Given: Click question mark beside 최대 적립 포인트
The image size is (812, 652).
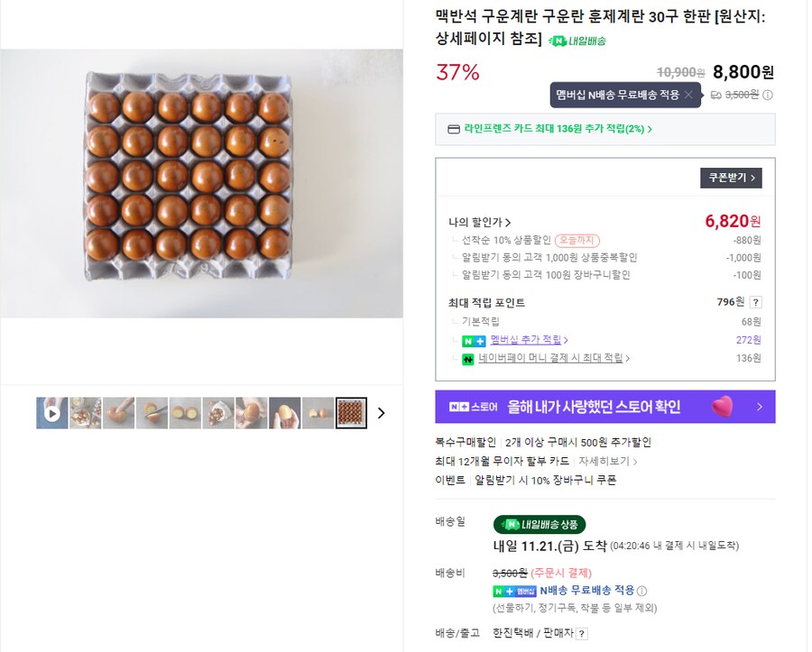Looking at the screenshot, I should 754,304.
